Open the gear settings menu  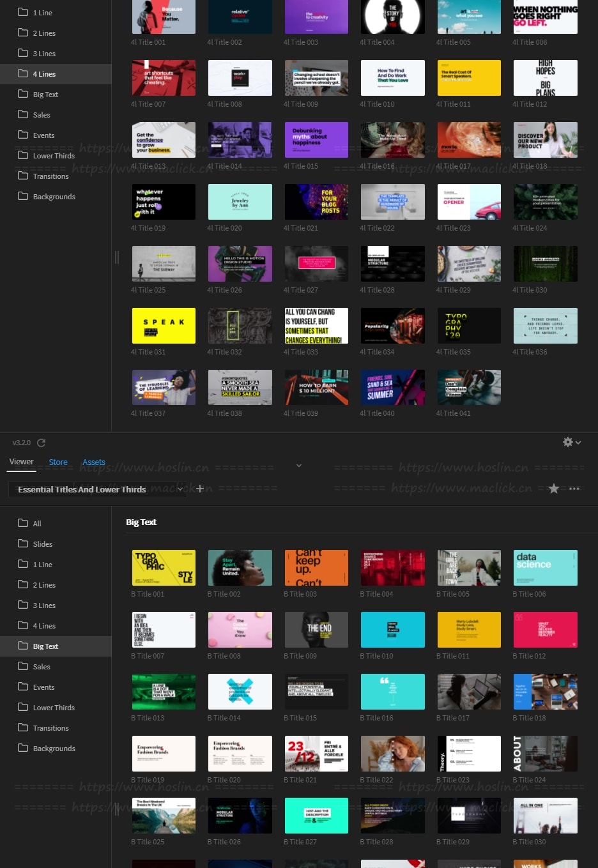point(571,442)
